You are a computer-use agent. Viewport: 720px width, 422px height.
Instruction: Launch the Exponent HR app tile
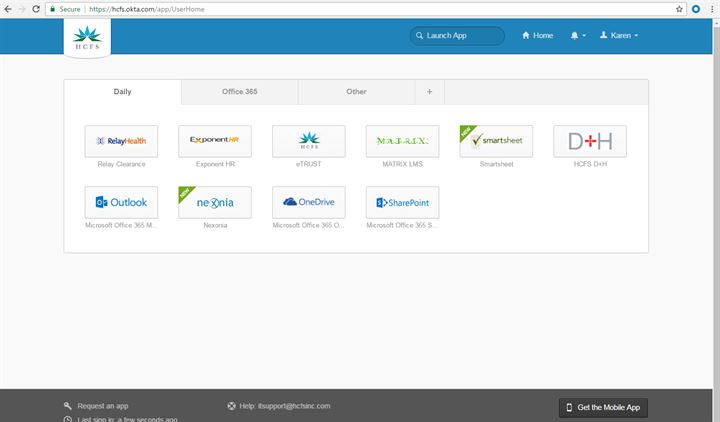point(215,141)
